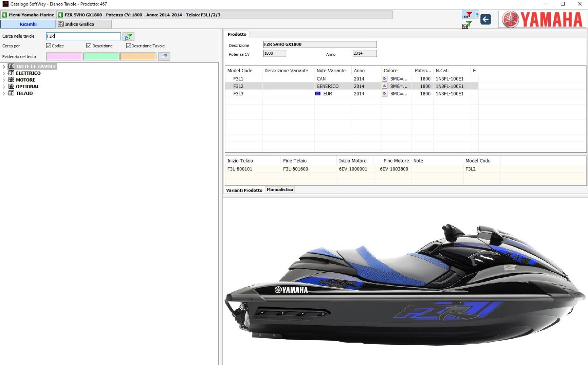Switch to the Ricambi tab
This screenshot has height=365, width=588.
tap(28, 24)
